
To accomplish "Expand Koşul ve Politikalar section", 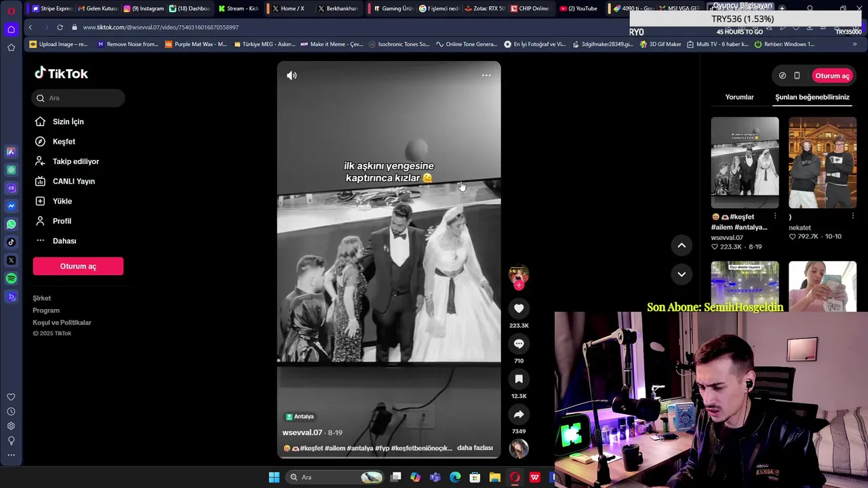I will (62, 323).
